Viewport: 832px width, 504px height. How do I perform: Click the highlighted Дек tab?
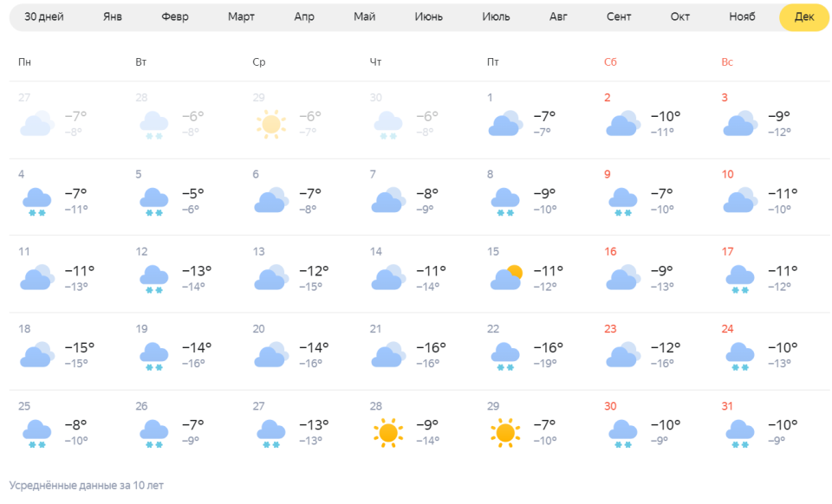coord(804,17)
